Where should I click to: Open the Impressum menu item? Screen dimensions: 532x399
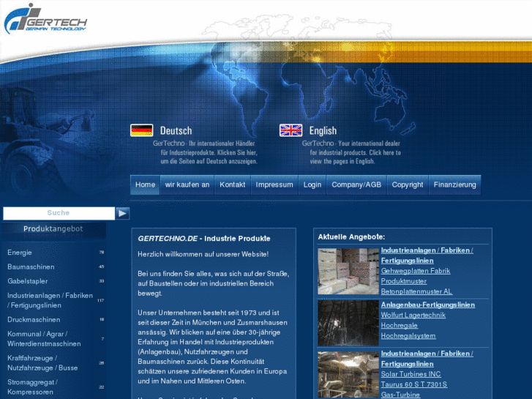pos(274,184)
